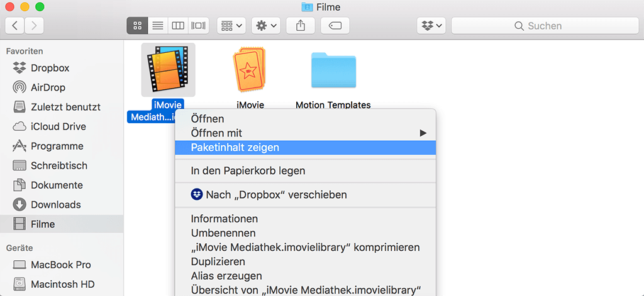The width and height of the screenshot is (644, 296).
Task: Switch to icon view
Action: coord(137,26)
